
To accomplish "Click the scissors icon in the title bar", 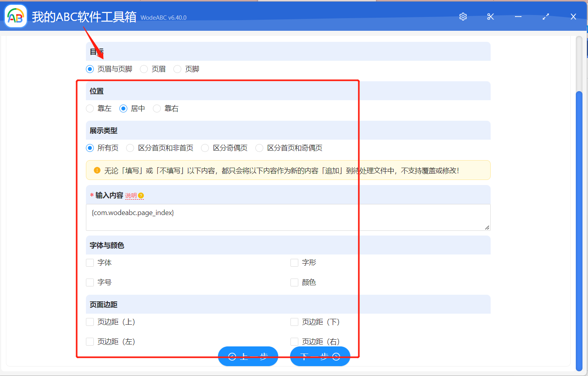I will [x=490, y=17].
